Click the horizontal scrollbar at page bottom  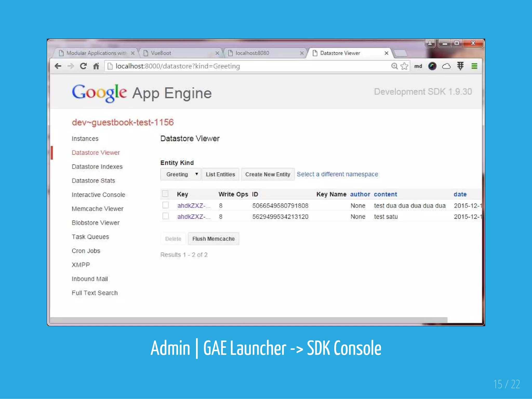[x=249, y=320]
